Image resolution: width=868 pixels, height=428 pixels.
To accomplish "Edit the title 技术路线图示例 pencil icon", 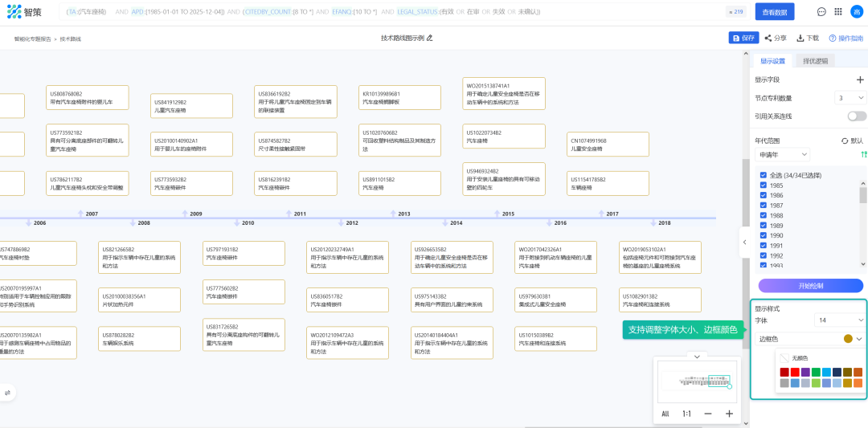I will point(429,39).
